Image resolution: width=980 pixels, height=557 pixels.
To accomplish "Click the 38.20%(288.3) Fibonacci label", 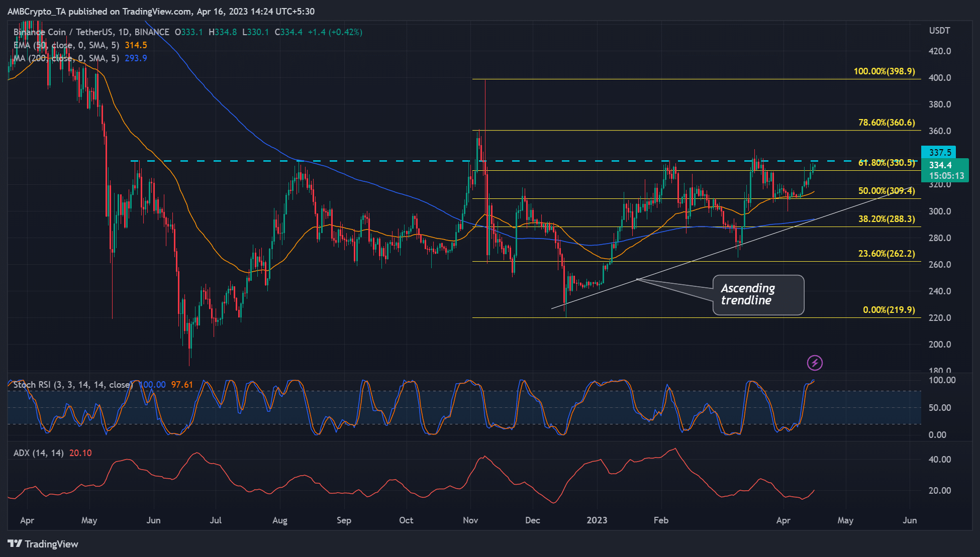I will pyautogui.click(x=887, y=219).
